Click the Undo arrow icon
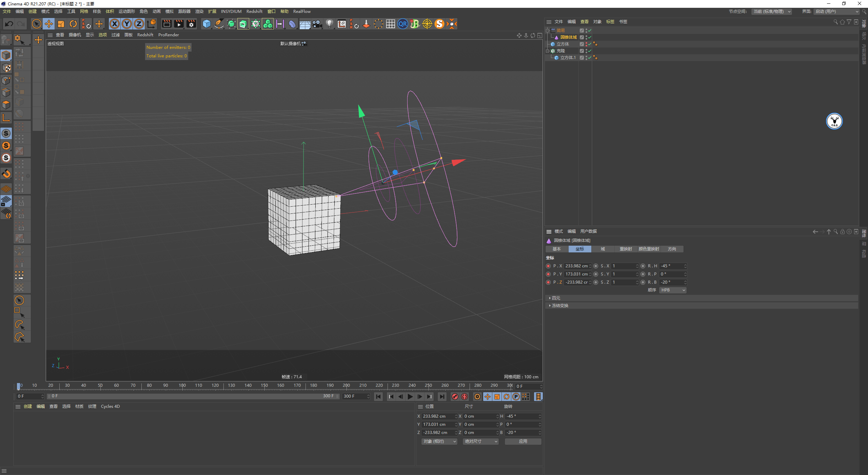Image resolution: width=868 pixels, height=475 pixels. point(9,24)
